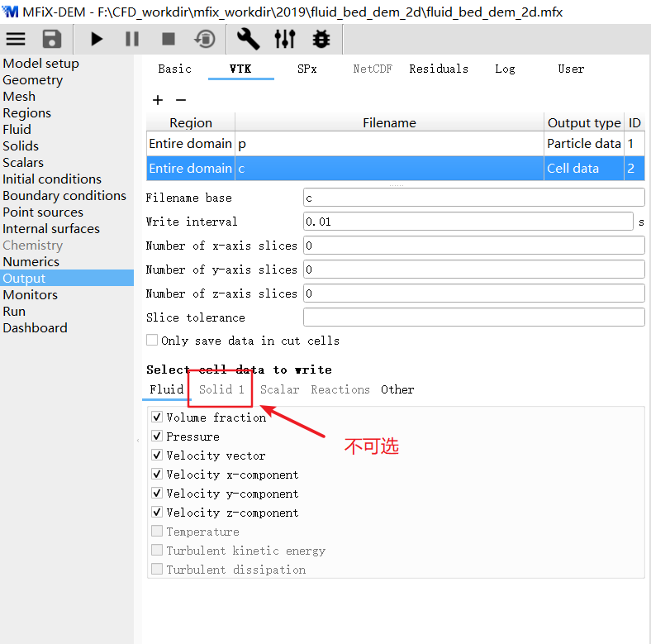
Task: Click the pause simulation icon
Action: [x=132, y=39]
